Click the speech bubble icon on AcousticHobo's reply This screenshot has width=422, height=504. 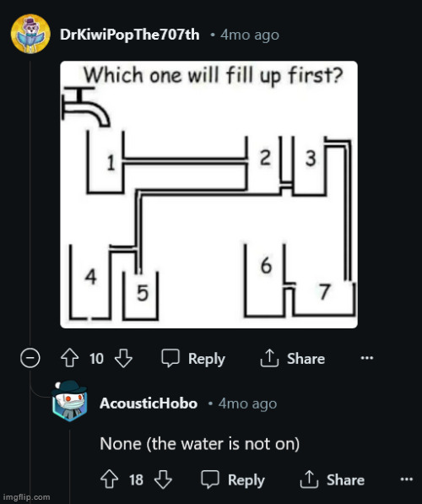click(210, 480)
